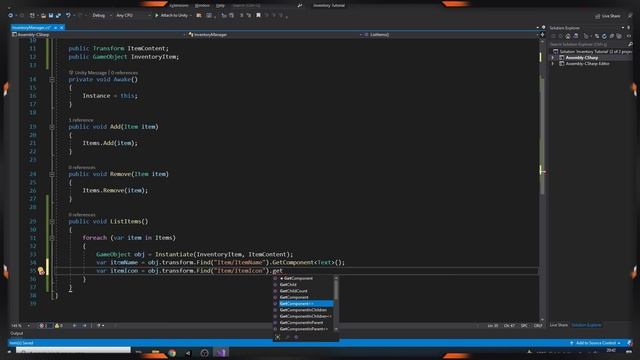The height and width of the screenshot is (360, 640).
Task: Open Chrome from the taskbar
Action: pyautogui.click(x=172, y=353)
